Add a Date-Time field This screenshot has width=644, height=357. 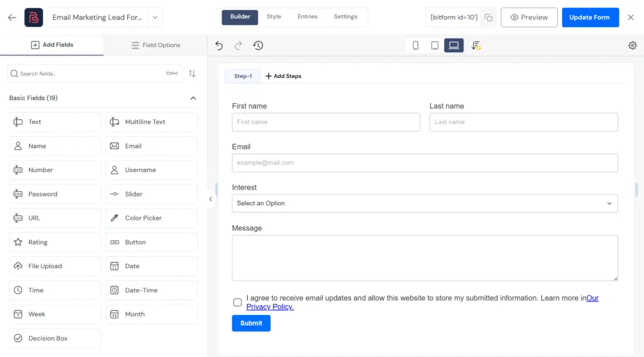[x=152, y=290]
